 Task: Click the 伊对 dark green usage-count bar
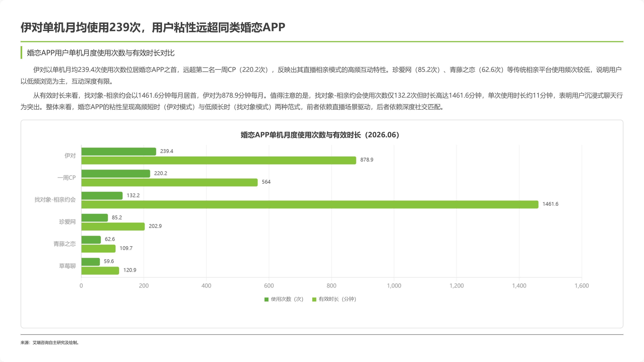(119, 151)
